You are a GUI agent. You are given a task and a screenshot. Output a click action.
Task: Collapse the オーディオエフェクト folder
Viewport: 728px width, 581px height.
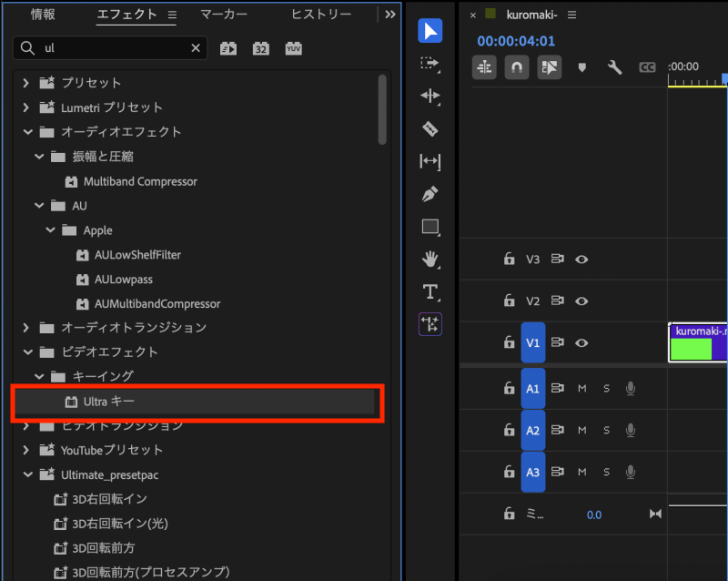(x=27, y=132)
